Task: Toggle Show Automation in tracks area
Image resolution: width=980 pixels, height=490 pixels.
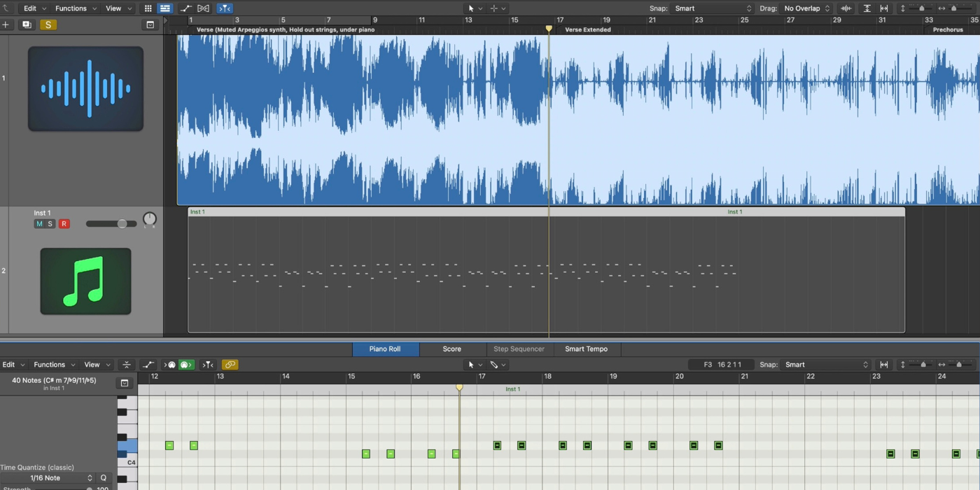Action: (x=186, y=8)
